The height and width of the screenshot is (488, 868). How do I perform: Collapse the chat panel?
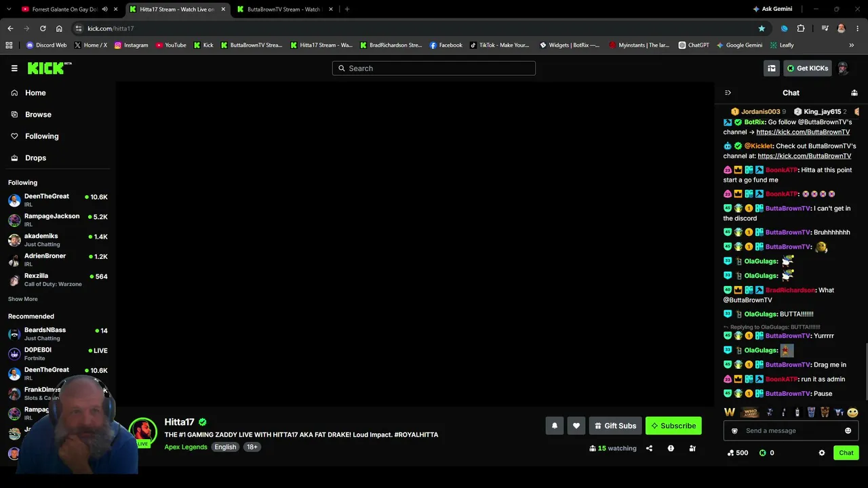click(x=728, y=93)
